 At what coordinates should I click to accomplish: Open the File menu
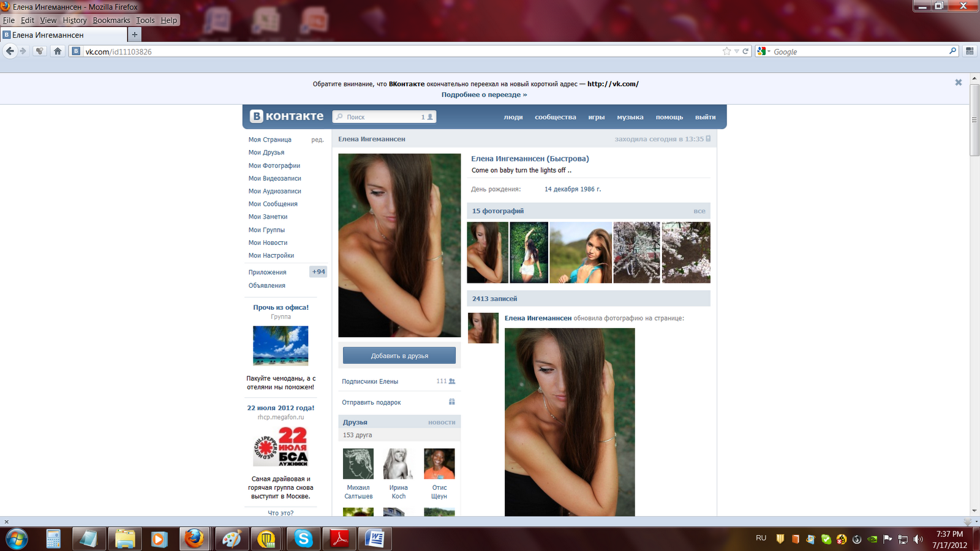tap(9, 20)
